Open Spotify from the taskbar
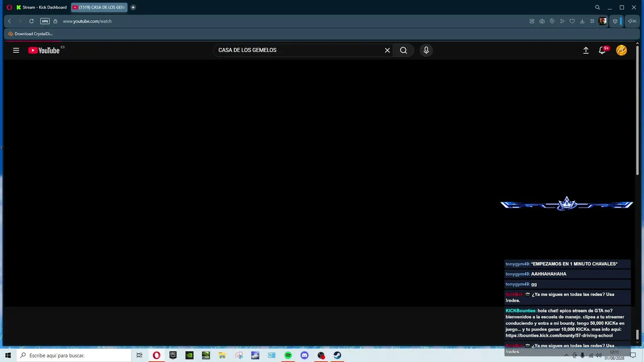Image resolution: width=644 pixels, height=362 pixels. click(x=288, y=355)
